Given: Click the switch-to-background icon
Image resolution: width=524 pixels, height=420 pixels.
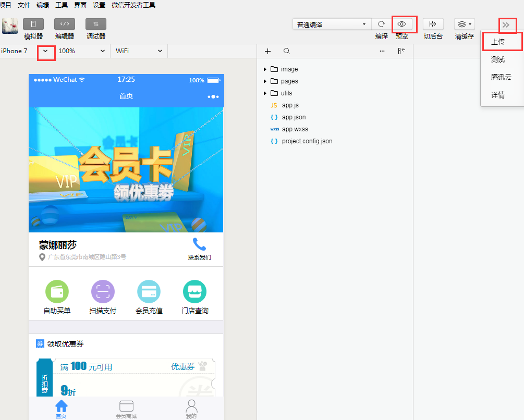Looking at the screenshot, I should point(433,24).
